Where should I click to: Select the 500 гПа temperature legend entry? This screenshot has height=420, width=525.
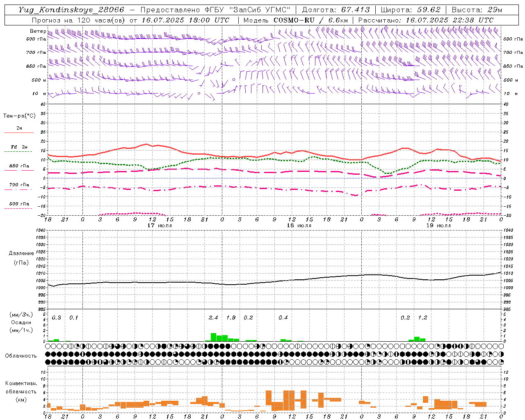point(19,204)
